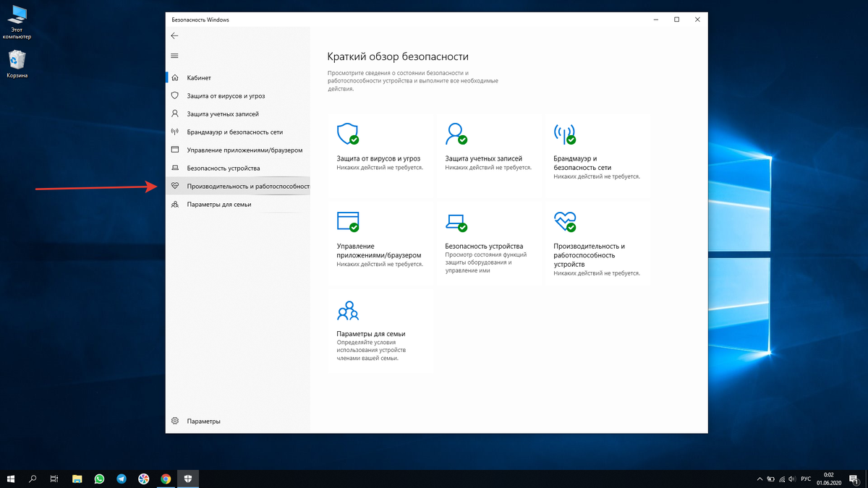Click the Windows Security shield on the taskbar
Viewport: 868px width, 488px height.
point(188,479)
